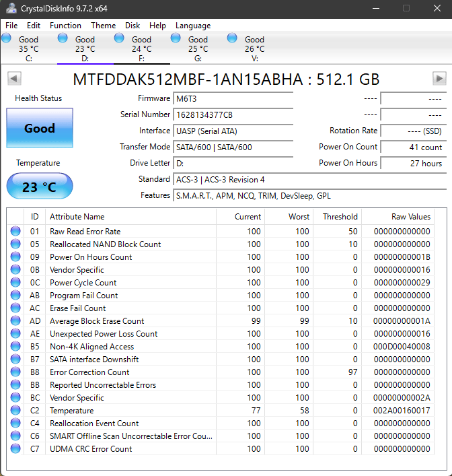Viewport: 452px width, 476px height.
Task: Open the Disk menu
Action: tap(133, 26)
